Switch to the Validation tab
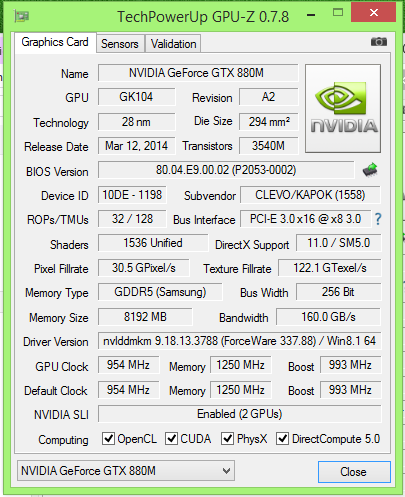The width and height of the screenshot is (405, 497). click(x=173, y=44)
